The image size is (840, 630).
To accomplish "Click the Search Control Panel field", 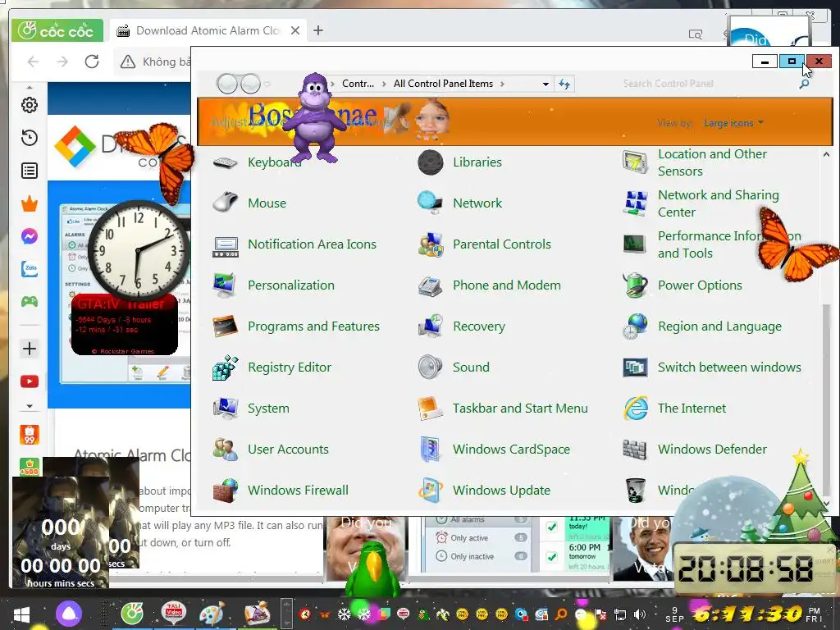I will [x=710, y=84].
